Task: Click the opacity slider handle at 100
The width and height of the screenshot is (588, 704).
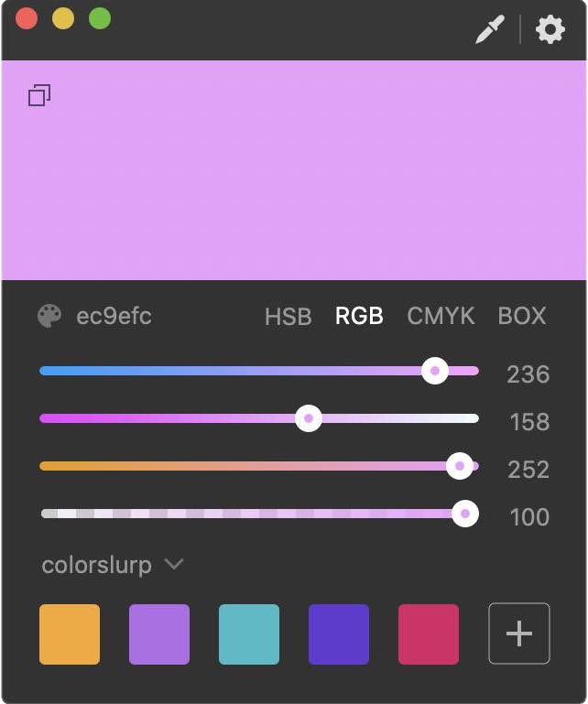Action: (x=465, y=514)
